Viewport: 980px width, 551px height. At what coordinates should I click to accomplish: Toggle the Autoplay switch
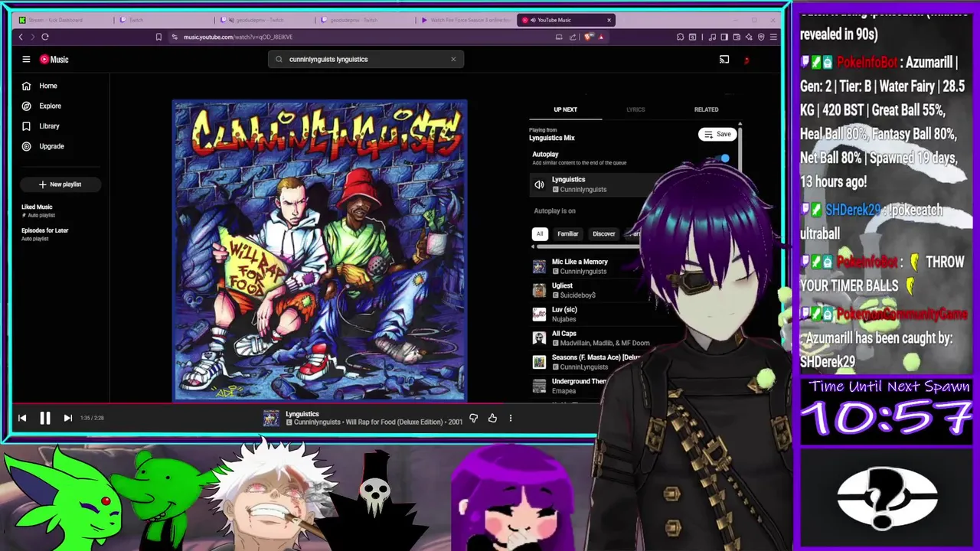(x=722, y=158)
